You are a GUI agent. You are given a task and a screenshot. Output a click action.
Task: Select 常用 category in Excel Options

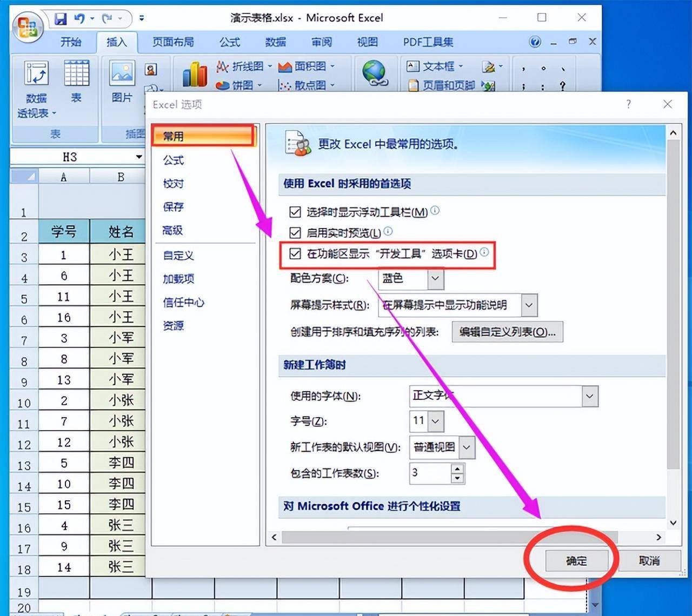click(x=203, y=136)
